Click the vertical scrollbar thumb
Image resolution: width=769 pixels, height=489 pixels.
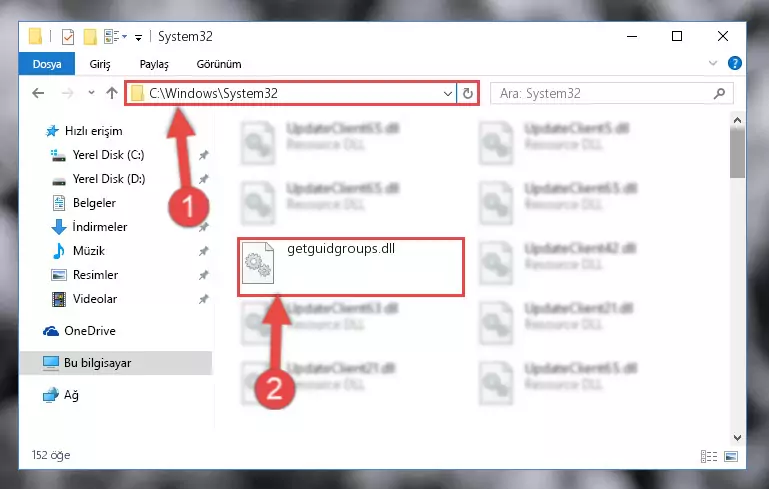click(x=737, y=154)
